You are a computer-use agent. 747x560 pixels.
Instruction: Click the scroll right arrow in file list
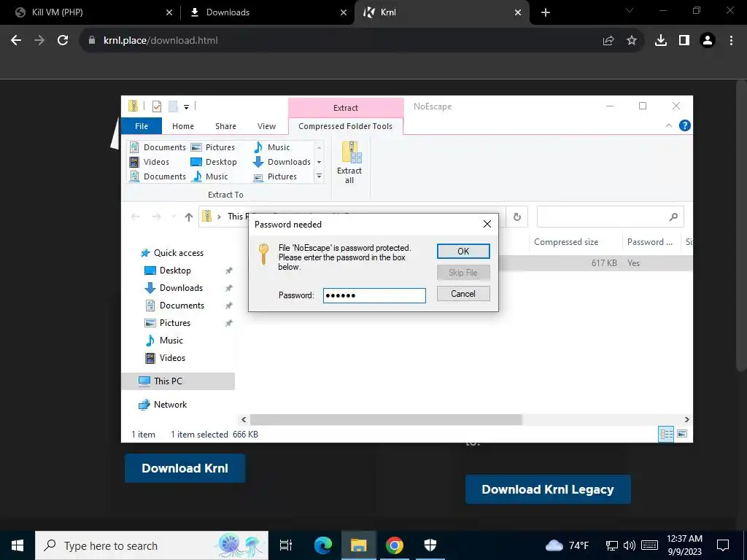tap(686, 419)
